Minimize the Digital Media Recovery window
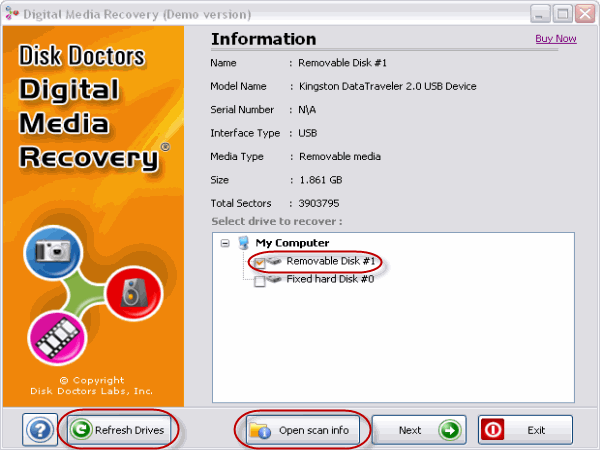600x450 pixels. (540, 14)
